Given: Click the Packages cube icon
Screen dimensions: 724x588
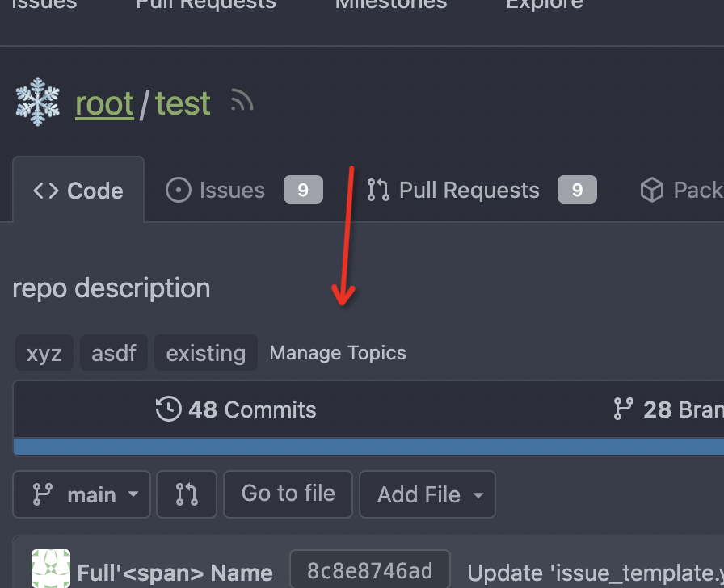Looking at the screenshot, I should click(652, 190).
